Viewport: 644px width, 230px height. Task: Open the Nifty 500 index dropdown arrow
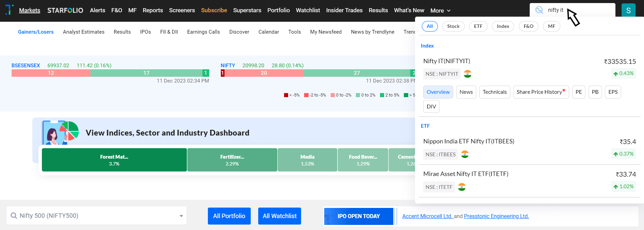point(181,216)
